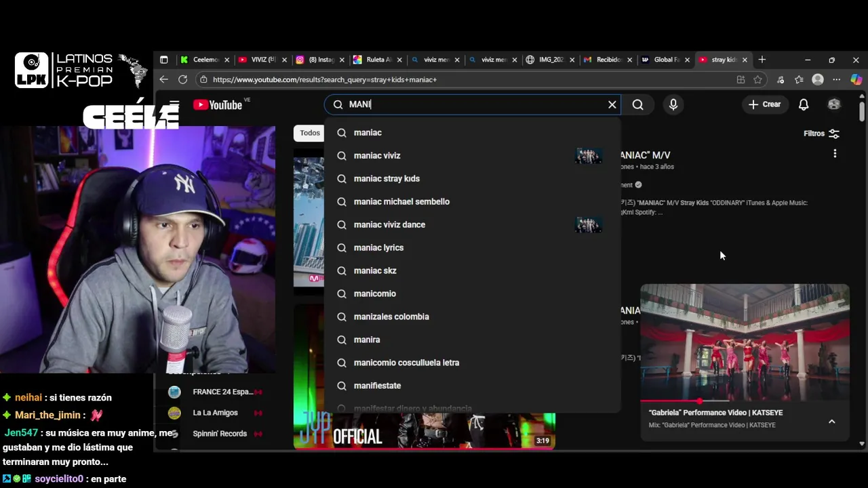Open the Filtros search filters
The image size is (868, 488).
point(821,134)
